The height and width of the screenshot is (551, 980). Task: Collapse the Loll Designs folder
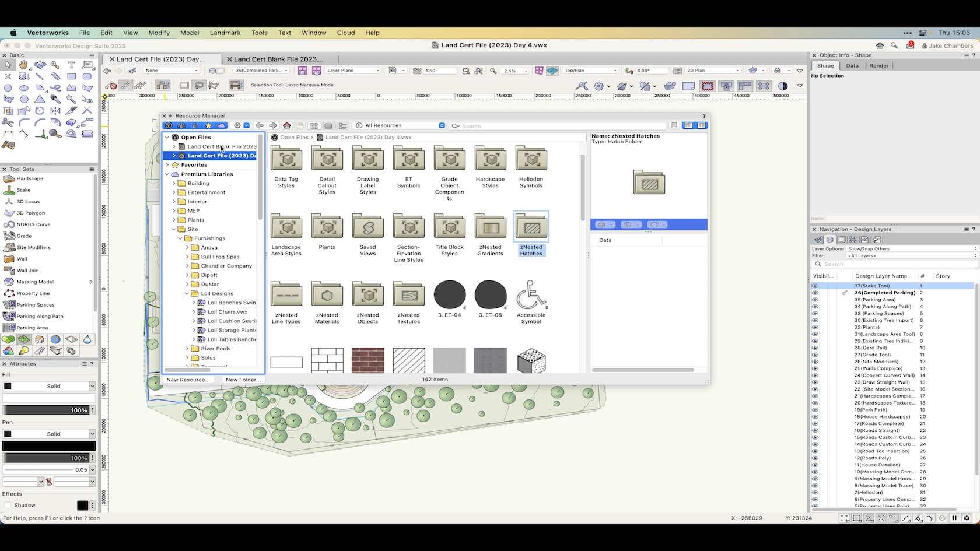tap(187, 293)
